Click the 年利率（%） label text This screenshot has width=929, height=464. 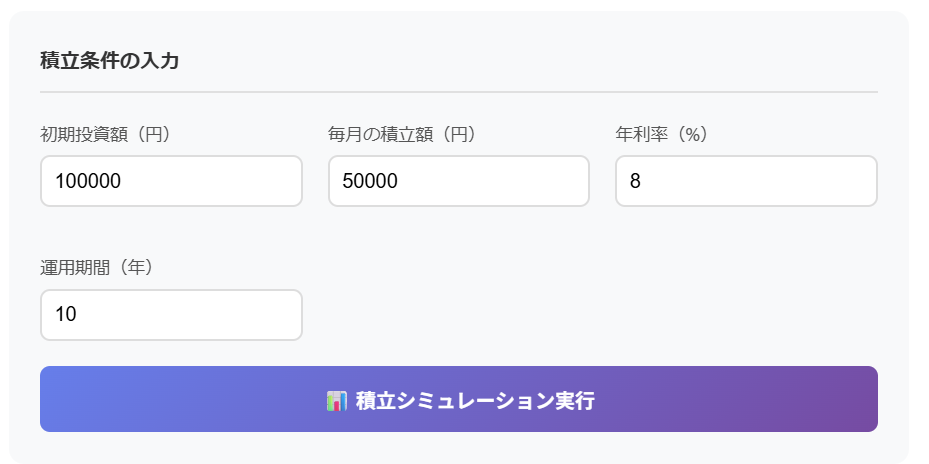pos(662,134)
